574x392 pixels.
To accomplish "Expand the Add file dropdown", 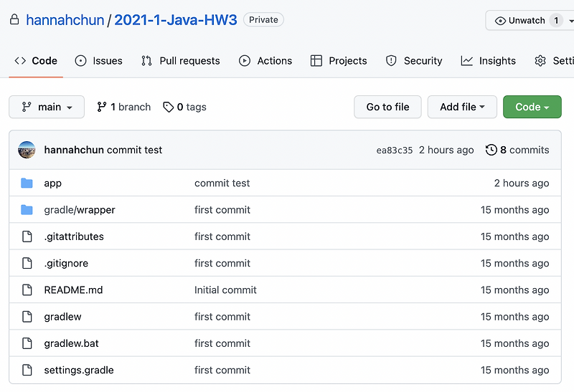I will coord(462,107).
